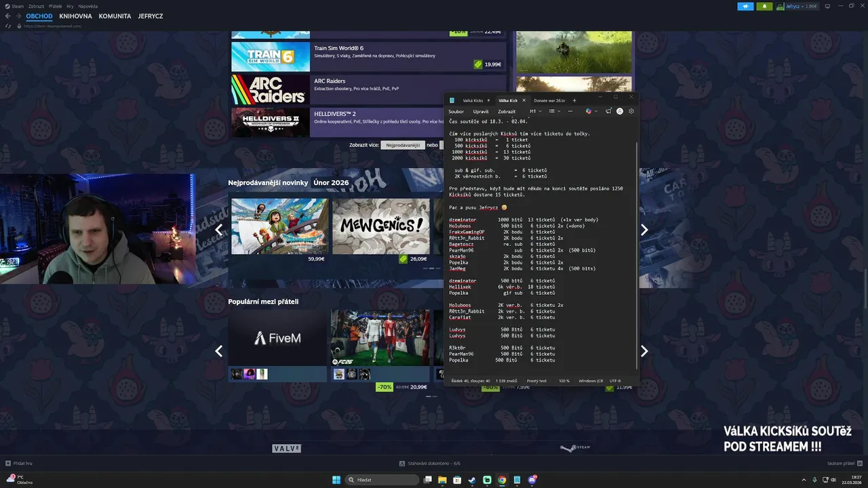Switch to Donate war 26 Notepad tab
Screen dimensions: 868x488
pos(549,100)
